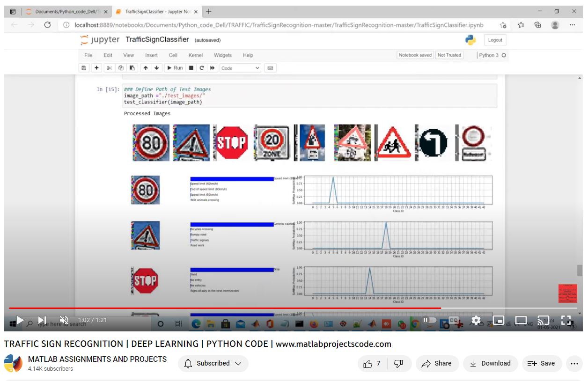Expand the Subscribed notification dropdown
This screenshot has width=588, height=381.
click(x=213, y=363)
